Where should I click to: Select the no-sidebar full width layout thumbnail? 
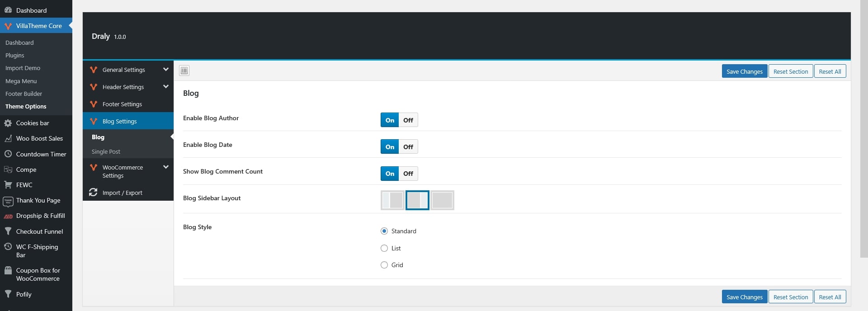pyautogui.click(x=442, y=200)
